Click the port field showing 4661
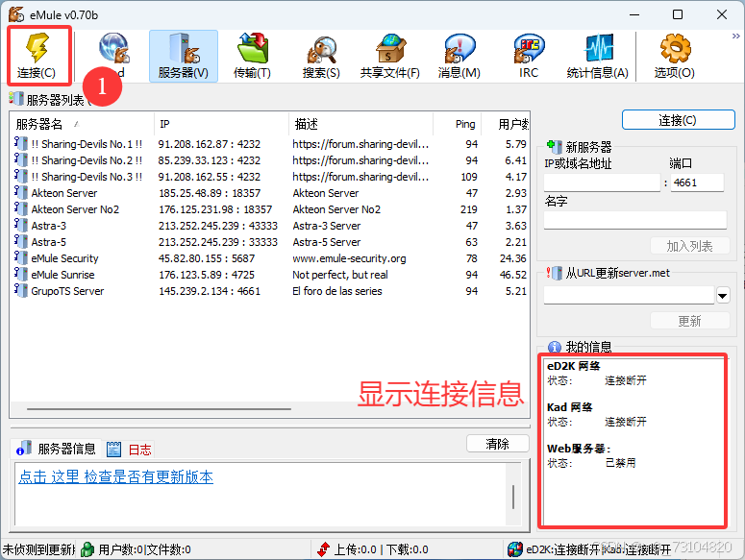This screenshot has height=560, width=745. click(698, 183)
